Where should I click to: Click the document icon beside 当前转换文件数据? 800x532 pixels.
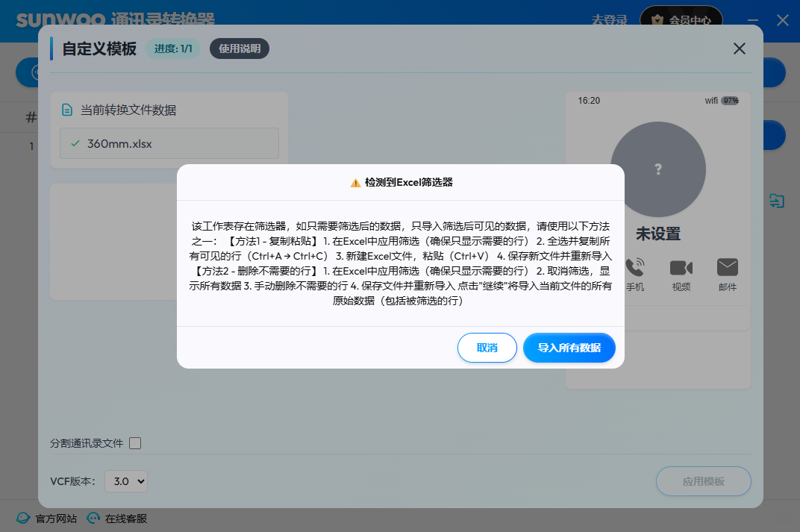point(67,110)
